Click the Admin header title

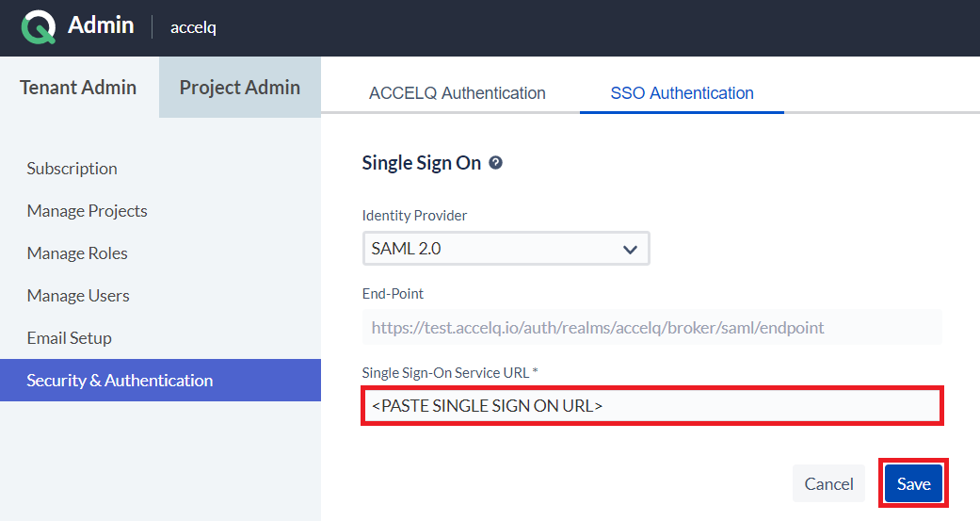pos(101,25)
